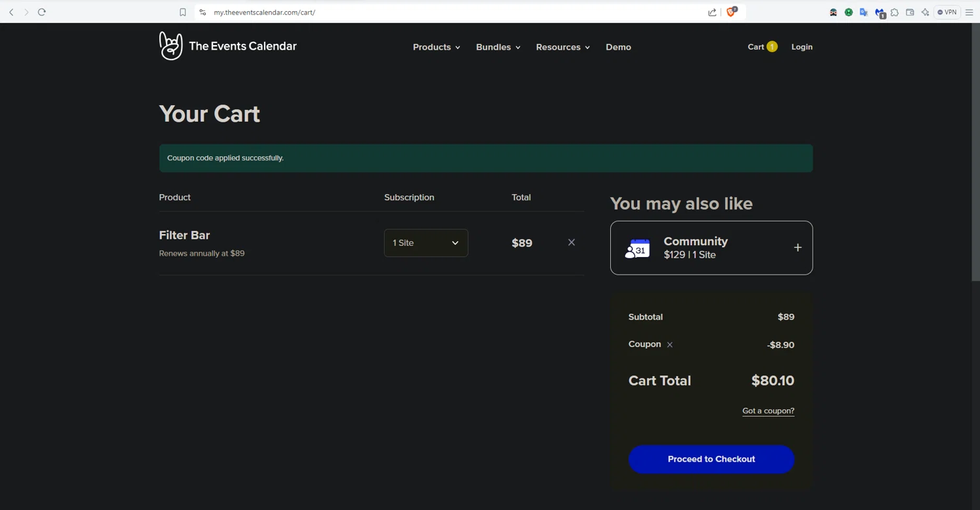Click the Filter Bar product name

(185, 235)
